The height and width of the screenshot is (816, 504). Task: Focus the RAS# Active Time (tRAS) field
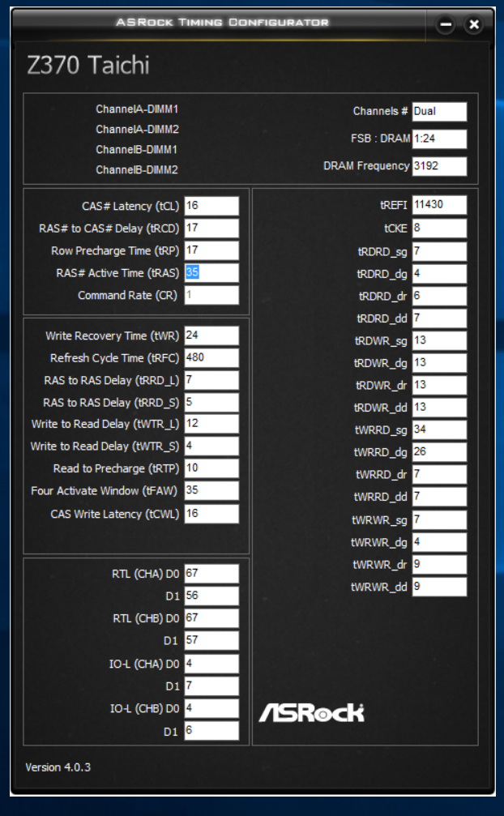[x=211, y=273]
